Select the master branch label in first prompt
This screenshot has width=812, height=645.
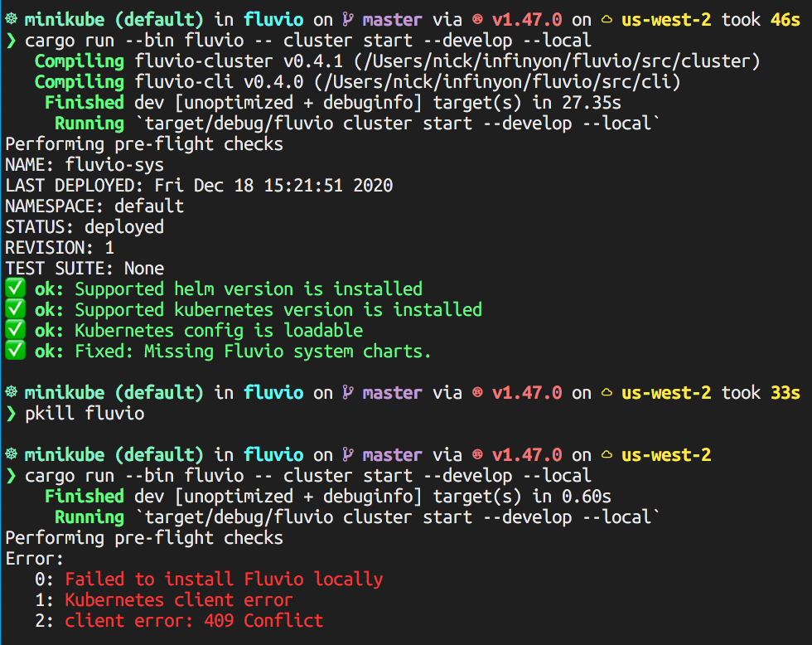click(392, 19)
